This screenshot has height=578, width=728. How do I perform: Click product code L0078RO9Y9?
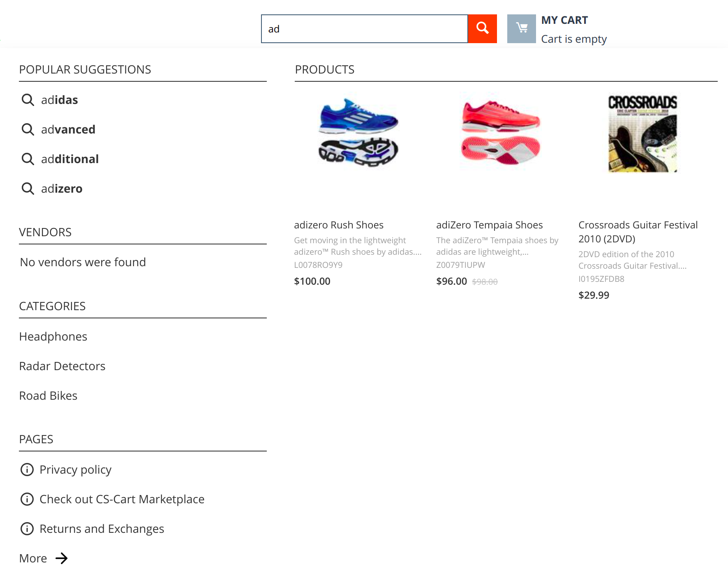tap(318, 265)
